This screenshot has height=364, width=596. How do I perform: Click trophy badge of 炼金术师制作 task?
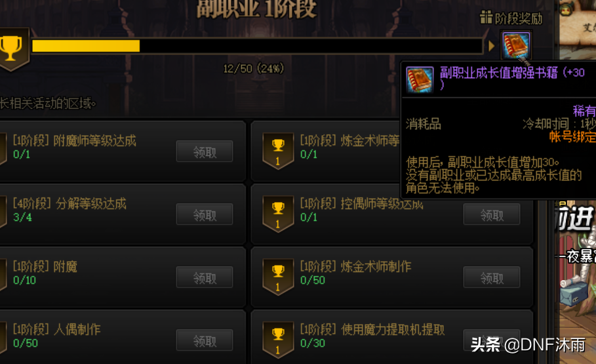278,277
